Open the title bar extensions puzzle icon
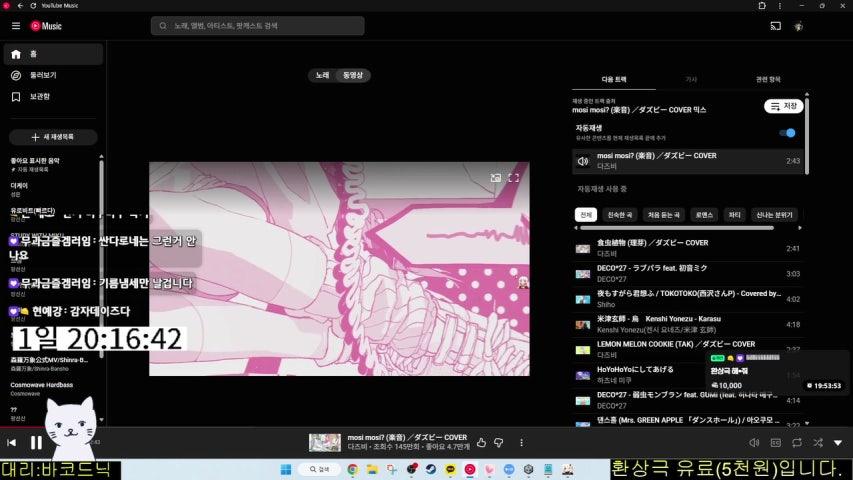This screenshot has width=853, height=480. pyautogui.click(x=762, y=5)
